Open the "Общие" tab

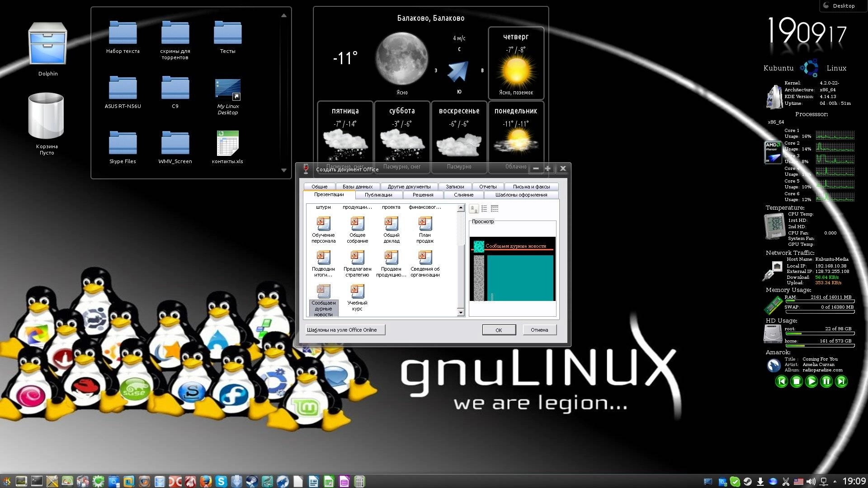(319, 187)
